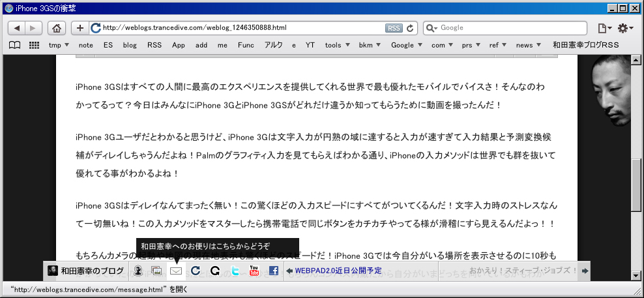Click the 和田憲幸のブログ avatar thumbnail
Image resolution: width=644 pixels, height=298 pixels.
click(x=52, y=271)
